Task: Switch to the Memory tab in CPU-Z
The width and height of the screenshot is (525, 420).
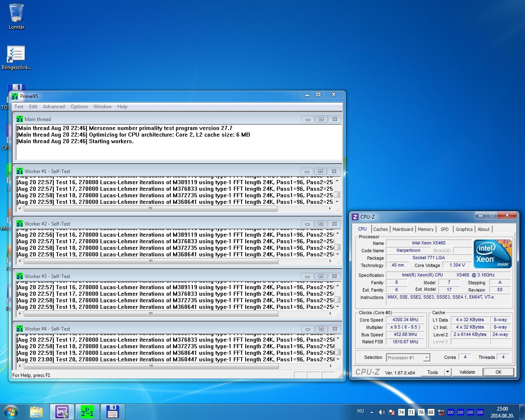Action: pos(426,229)
